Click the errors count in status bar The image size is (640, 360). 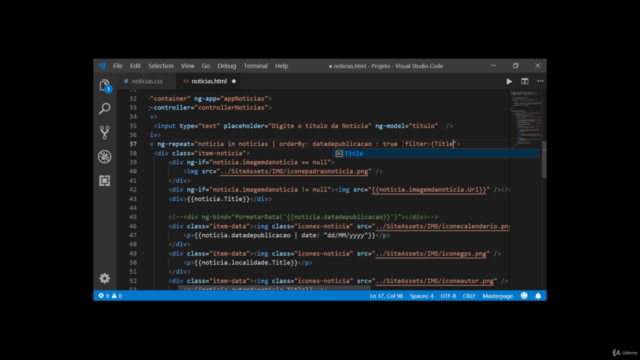pyautogui.click(x=104, y=296)
